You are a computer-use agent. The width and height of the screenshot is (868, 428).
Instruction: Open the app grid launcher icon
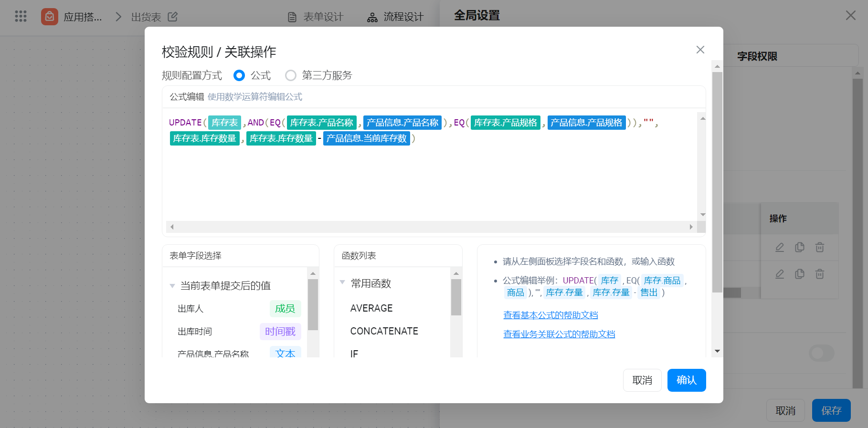pos(21,17)
